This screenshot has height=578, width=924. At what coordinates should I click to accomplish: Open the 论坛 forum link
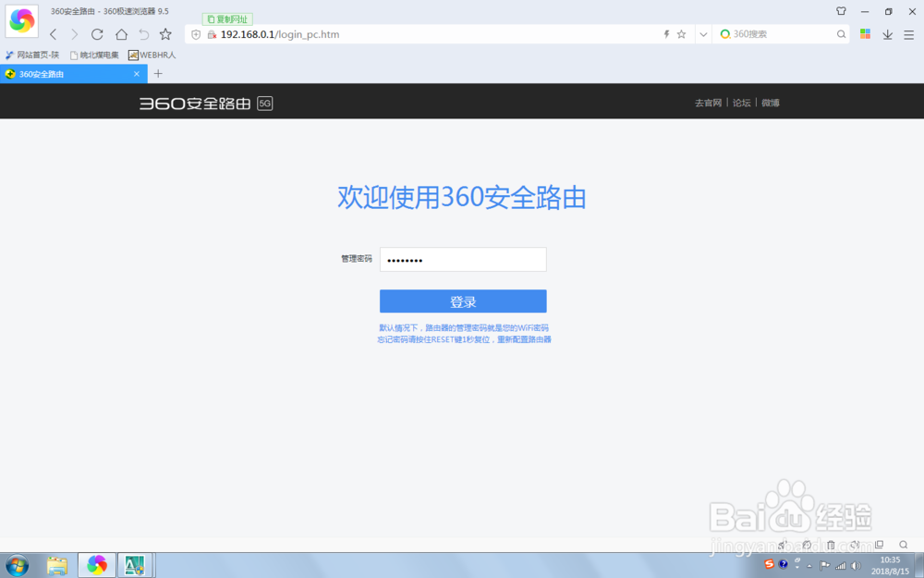[741, 103]
